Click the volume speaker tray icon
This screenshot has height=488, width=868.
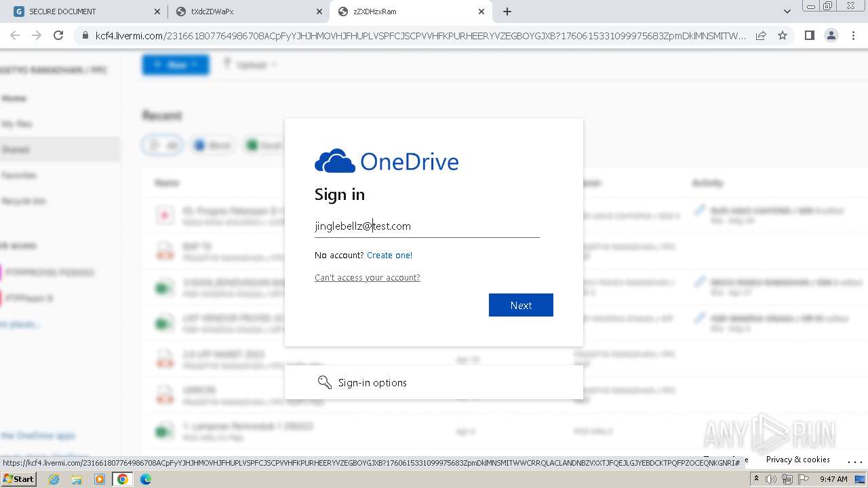tap(771, 479)
